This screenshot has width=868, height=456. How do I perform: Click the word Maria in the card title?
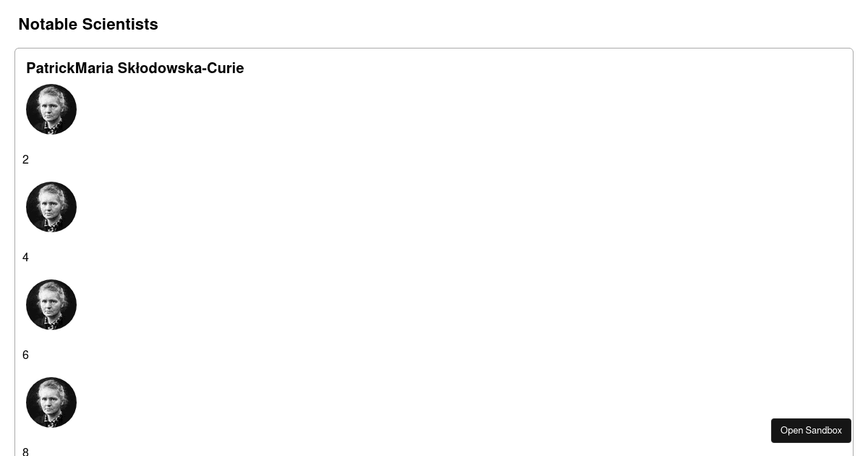point(94,68)
